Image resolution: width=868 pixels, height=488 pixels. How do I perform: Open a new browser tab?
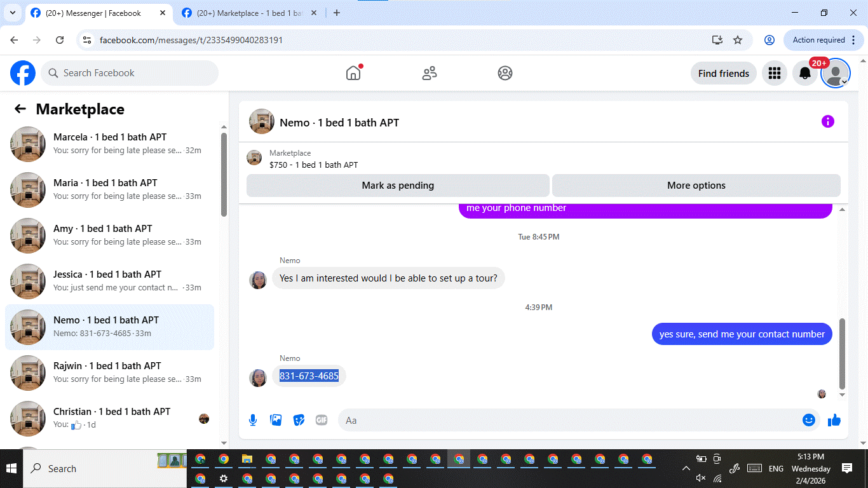337,13
